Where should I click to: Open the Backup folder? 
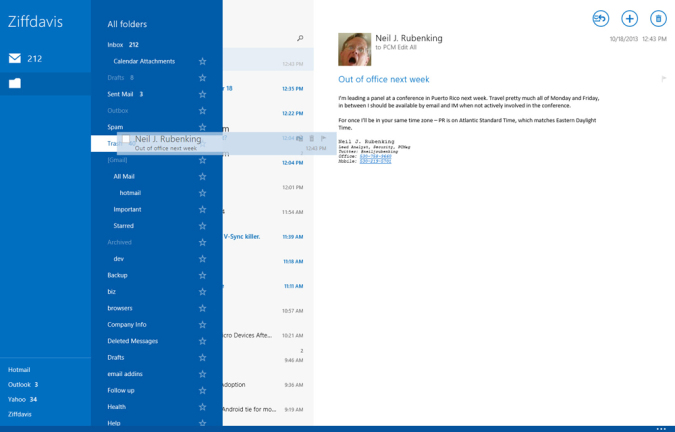pyautogui.click(x=117, y=275)
